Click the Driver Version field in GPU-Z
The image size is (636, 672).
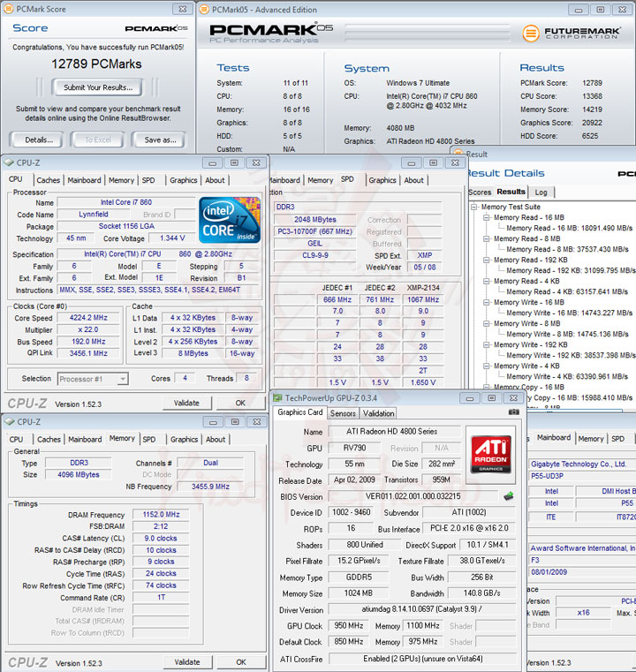tap(422, 609)
